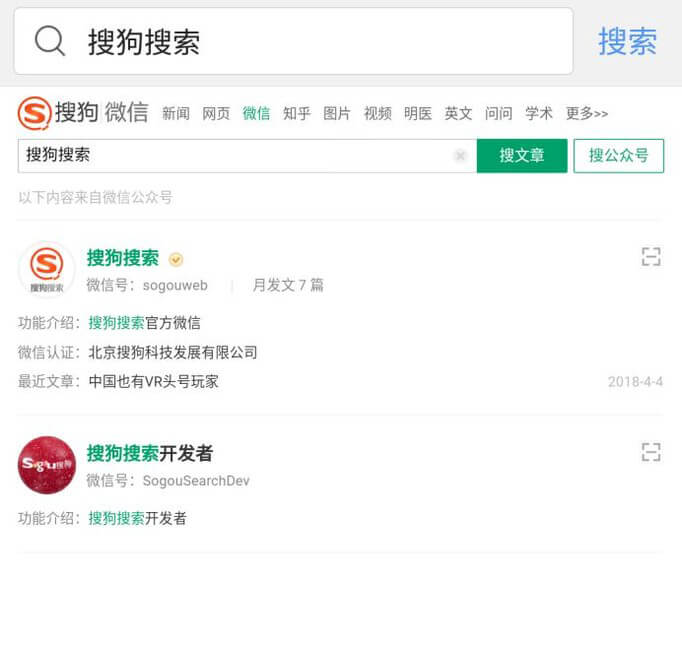
Task: Click the 微信号: SogouSearchDev text
Action: (x=168, y=481)
